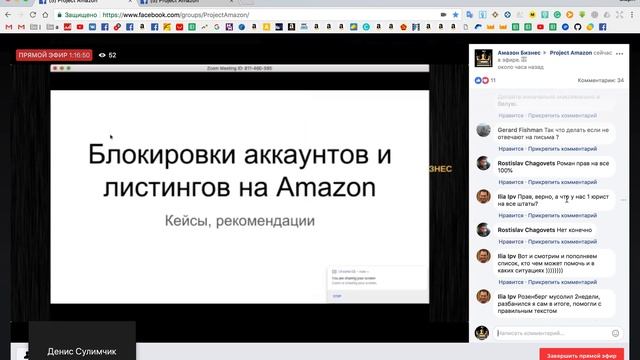The image size is (640, 360).
Task: Open the leftmost Gmail bookmark
Action: (x=9, y=27)
